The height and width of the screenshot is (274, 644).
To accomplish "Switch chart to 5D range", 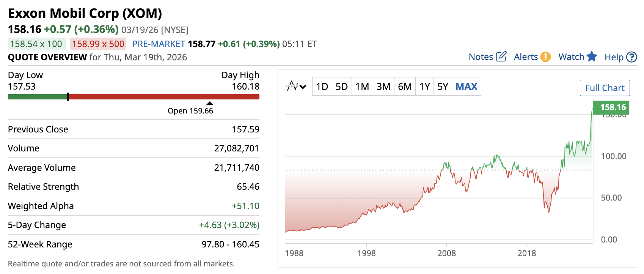I will tap(342, 87).
